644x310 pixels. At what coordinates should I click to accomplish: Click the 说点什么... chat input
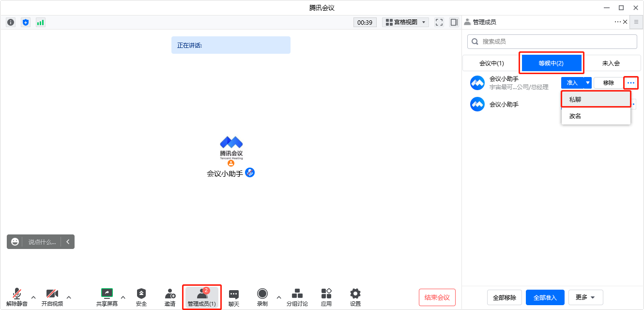click(x=42, y=242)
